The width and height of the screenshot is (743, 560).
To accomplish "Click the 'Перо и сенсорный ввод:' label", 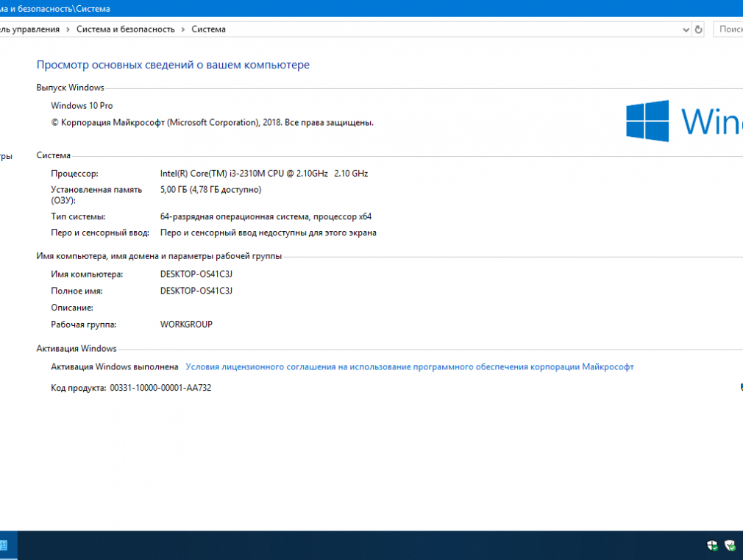I will pos(100,233).
